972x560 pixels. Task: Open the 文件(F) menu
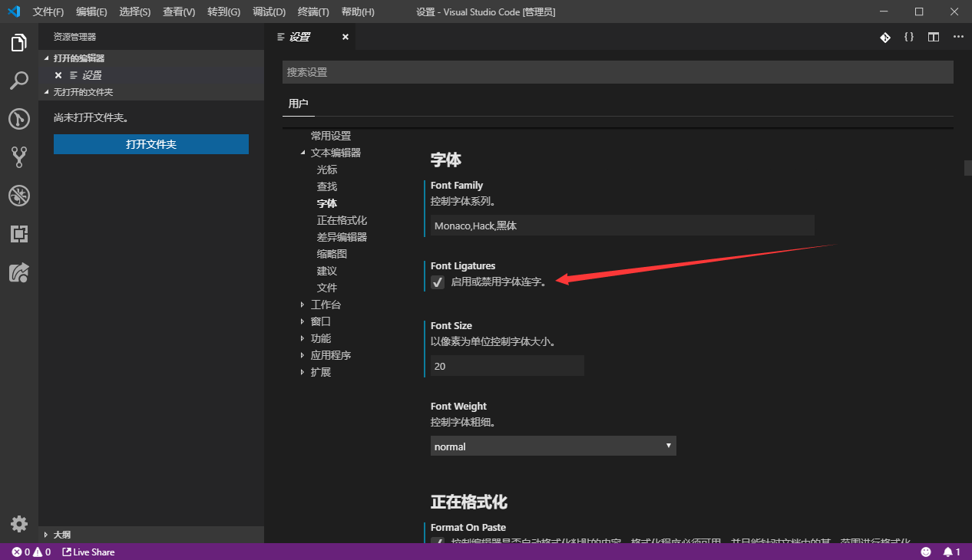(48, 12)
